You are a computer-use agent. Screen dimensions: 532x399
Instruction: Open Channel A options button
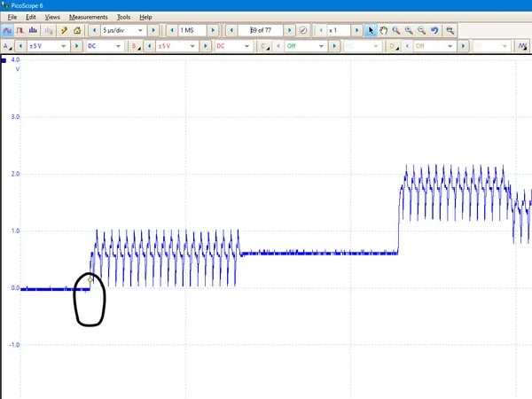7,46
